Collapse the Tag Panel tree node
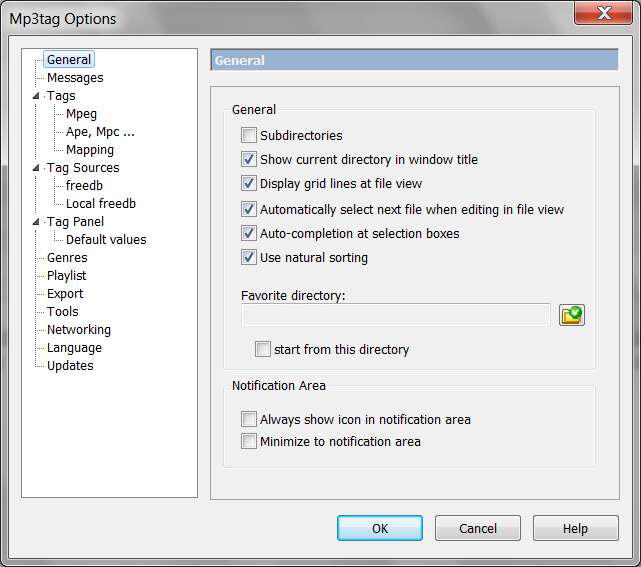Viewport: 641px width, 567px height. pos(36,222)
